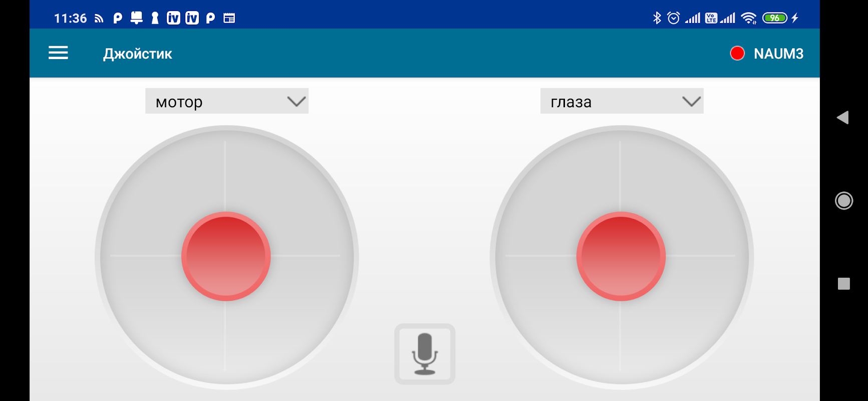Tap the battery level indicator
868x401 pixels.
(775, 18)
